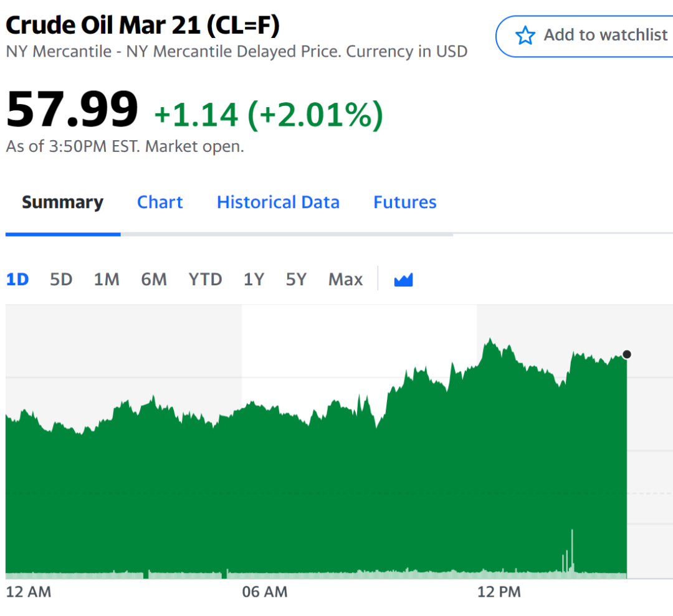The width and height of the screenshot is (673, 616).
Task: Click the 06 AM axis label
Action: pos(265,592)
